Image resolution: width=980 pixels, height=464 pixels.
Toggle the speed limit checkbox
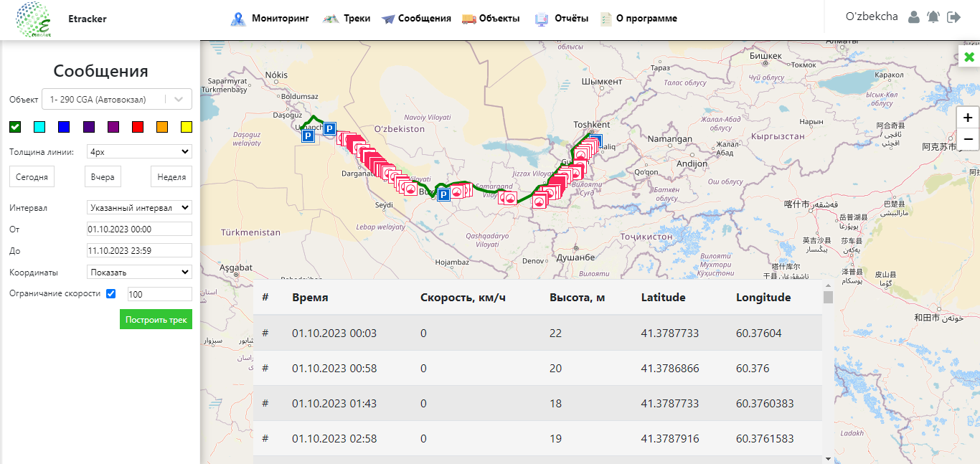click(110, 293)
